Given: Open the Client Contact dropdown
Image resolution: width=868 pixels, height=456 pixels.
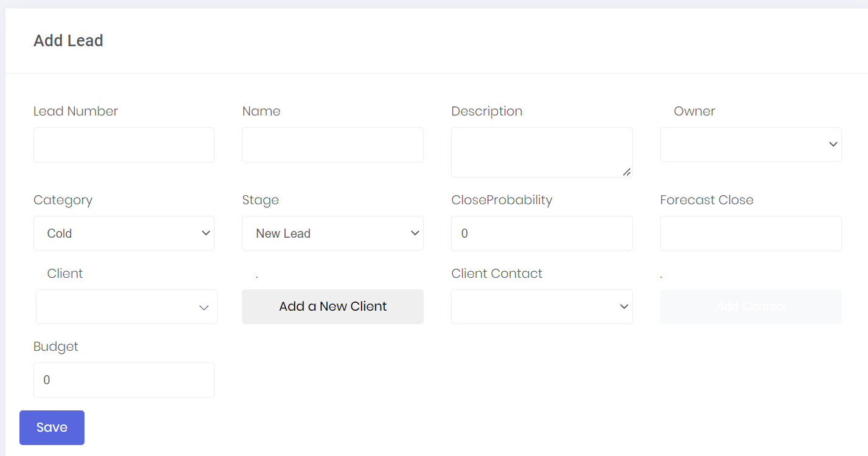Looking at the screenshot, I should pos(542,306).
